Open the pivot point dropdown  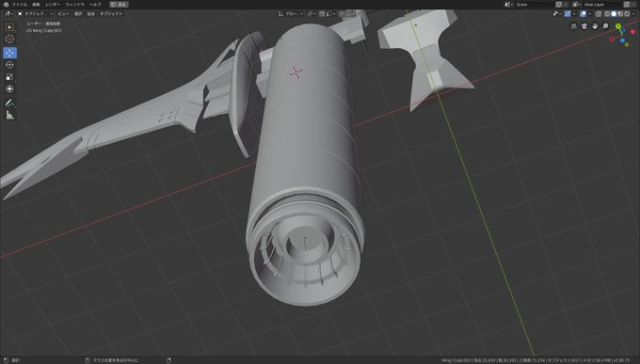pyautogui.click(x=312, y=14)
